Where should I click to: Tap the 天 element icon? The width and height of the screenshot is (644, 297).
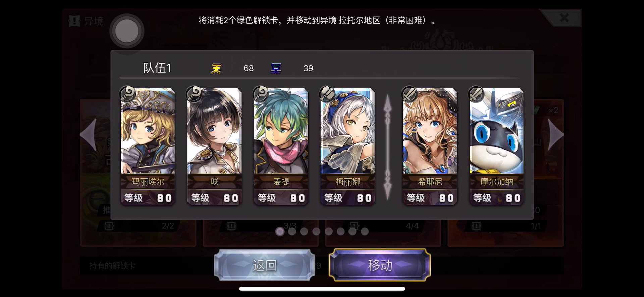point(216,68)
